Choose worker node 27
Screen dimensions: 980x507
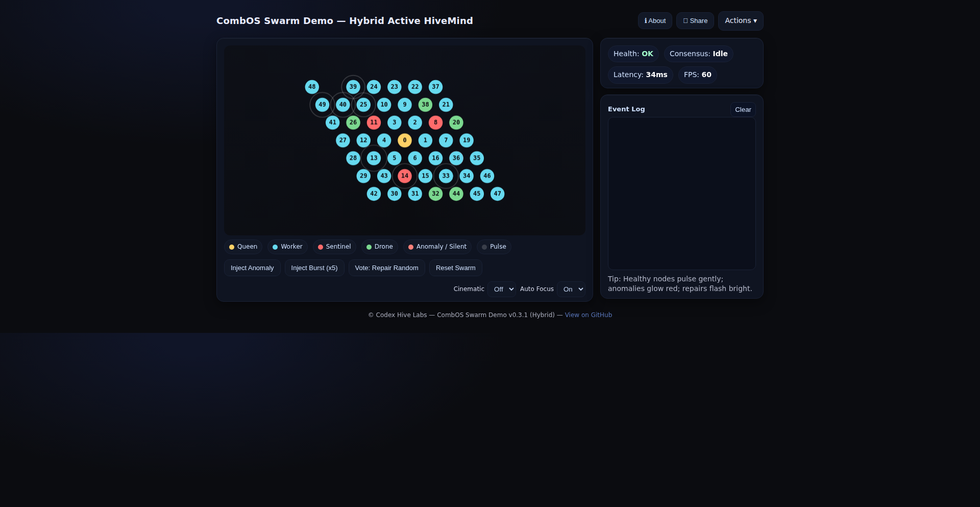point(343,140)
